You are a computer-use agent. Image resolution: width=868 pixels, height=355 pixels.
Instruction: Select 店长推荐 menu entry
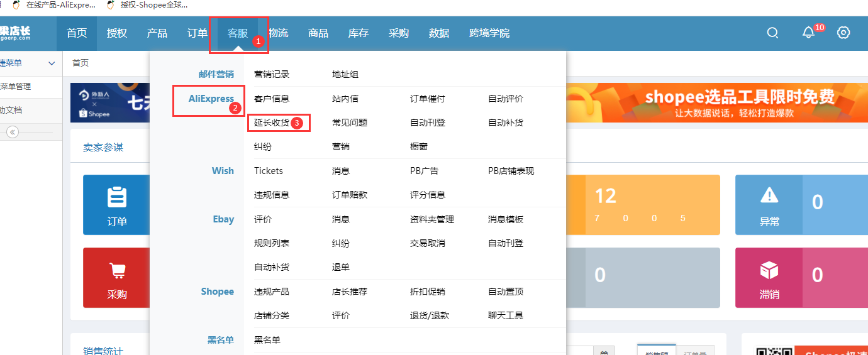[350, 292]
